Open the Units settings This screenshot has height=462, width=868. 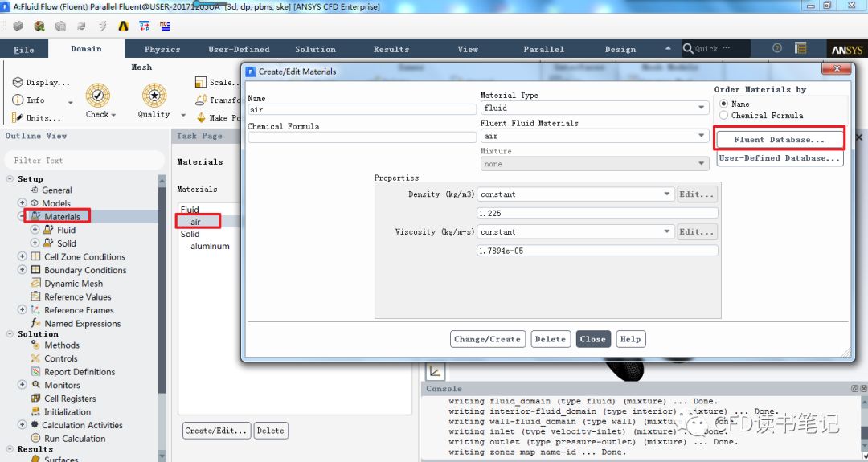(36, 118)
